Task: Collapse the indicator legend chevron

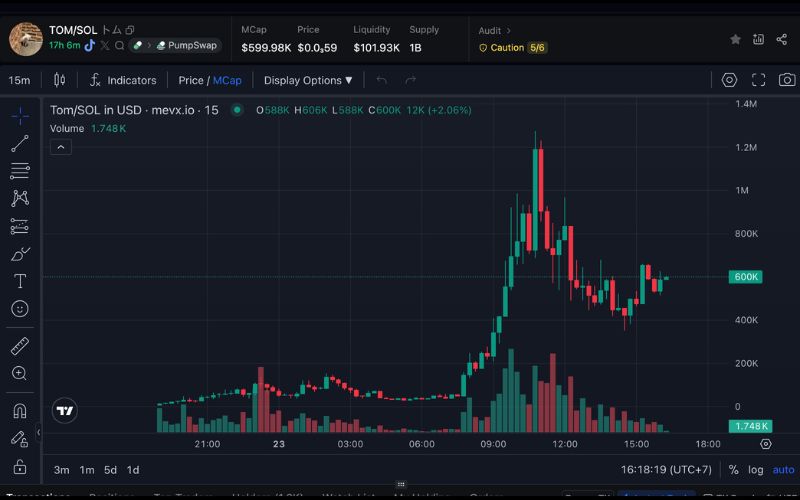Action: [60, 147]
